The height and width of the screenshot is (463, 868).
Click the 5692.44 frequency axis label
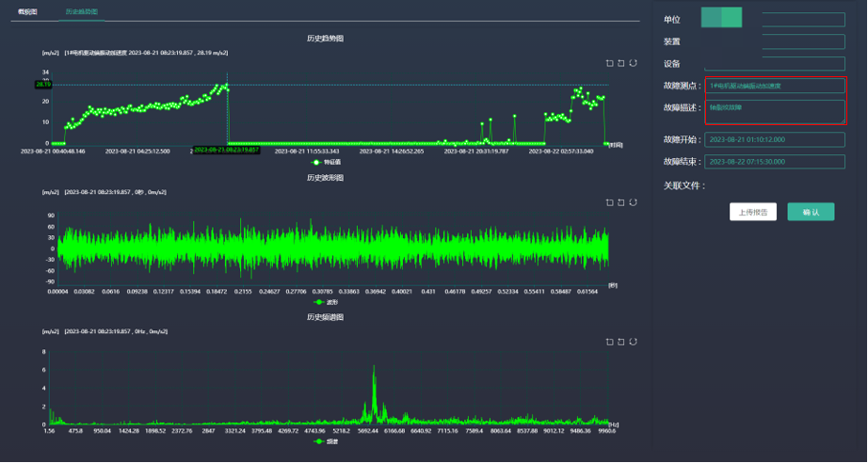[x=368, y=430]
